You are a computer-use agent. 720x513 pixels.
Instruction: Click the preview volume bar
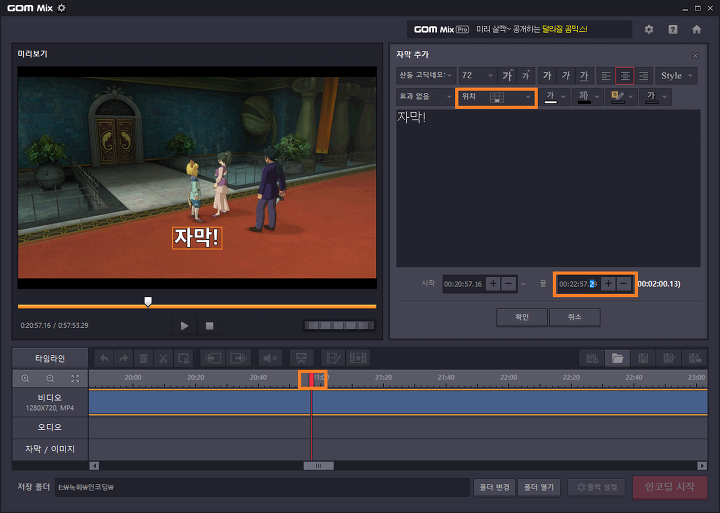click(x=339, y=326)
